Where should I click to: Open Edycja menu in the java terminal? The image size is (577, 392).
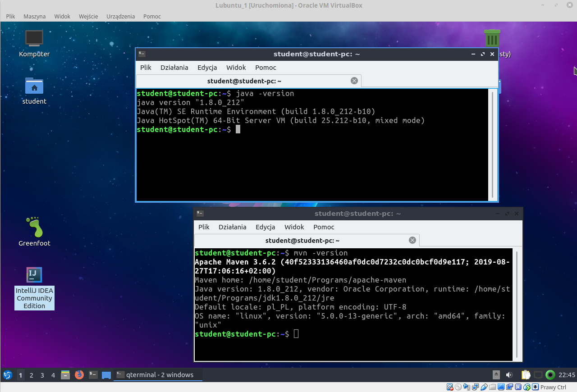(207, 68)
